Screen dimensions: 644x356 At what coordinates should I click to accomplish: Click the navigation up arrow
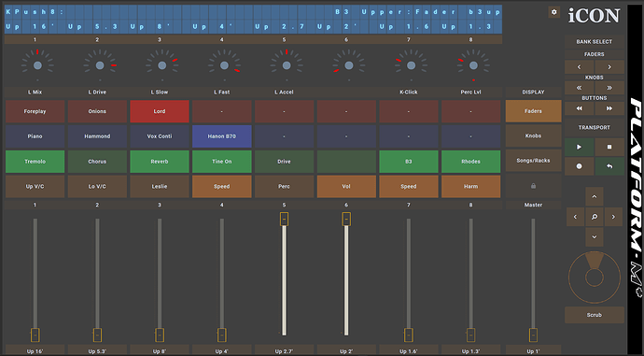595,196
